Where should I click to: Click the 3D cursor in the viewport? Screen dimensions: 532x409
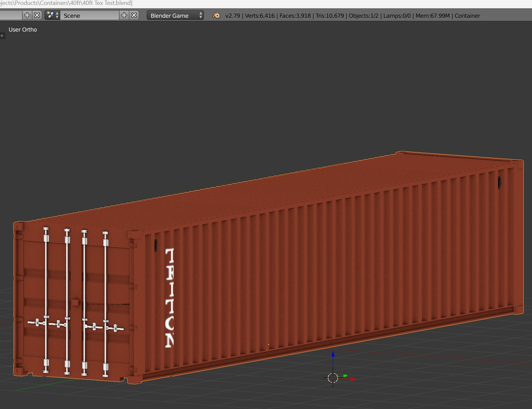333,378
